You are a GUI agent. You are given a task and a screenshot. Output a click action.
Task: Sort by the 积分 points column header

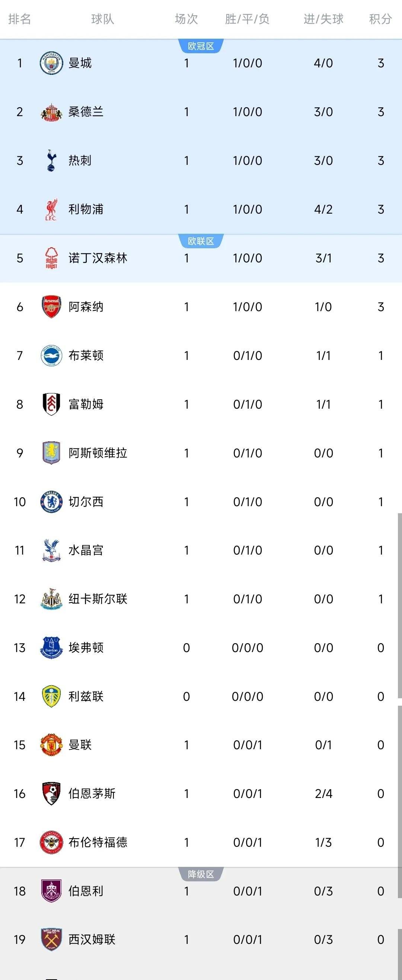[380, 19]
